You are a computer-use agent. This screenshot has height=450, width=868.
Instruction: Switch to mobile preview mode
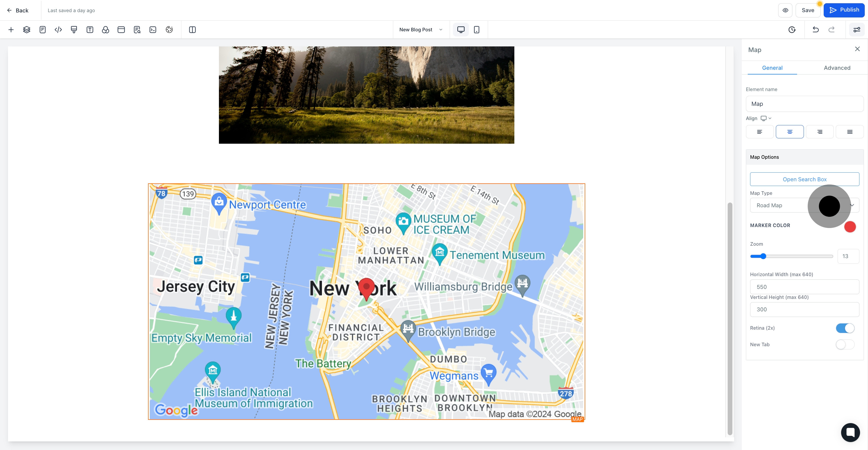(477, 30)
